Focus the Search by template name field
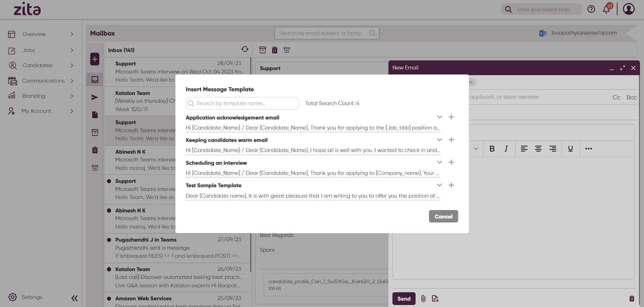This screenshot has width=644, height=307. 242,103
